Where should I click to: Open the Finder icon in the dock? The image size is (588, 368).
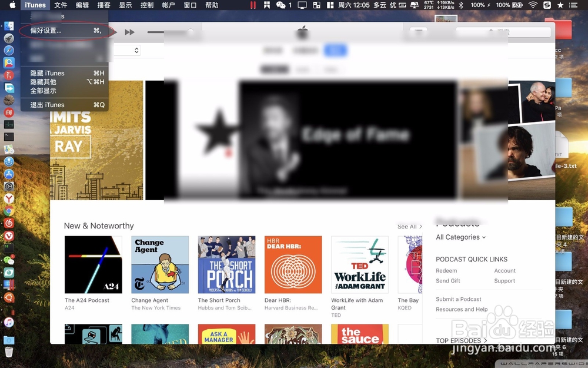9,26
